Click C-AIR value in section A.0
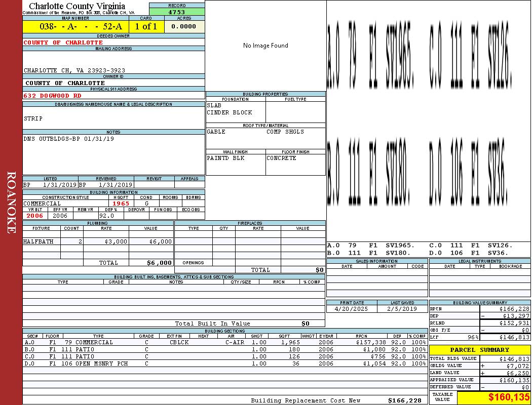This screenshot has width=532, height=405. pos(235,342)
